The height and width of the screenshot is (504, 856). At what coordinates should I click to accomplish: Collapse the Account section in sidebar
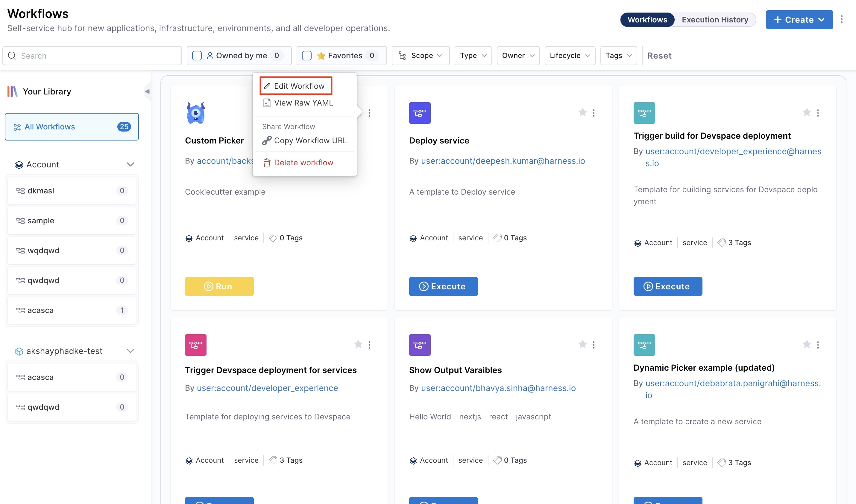(x=130, y=164)
